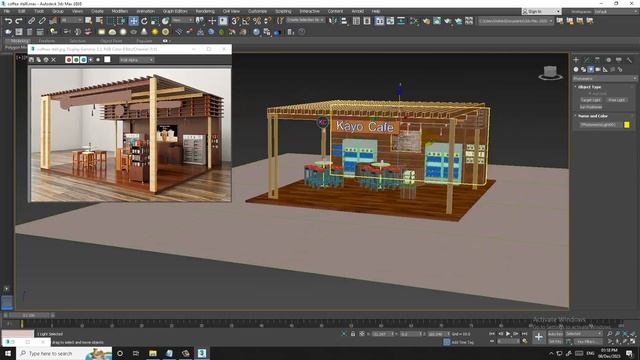640x360 pixels.
Task: Toggle the 3D Snaps icon
Action: [x=235, y=20]
